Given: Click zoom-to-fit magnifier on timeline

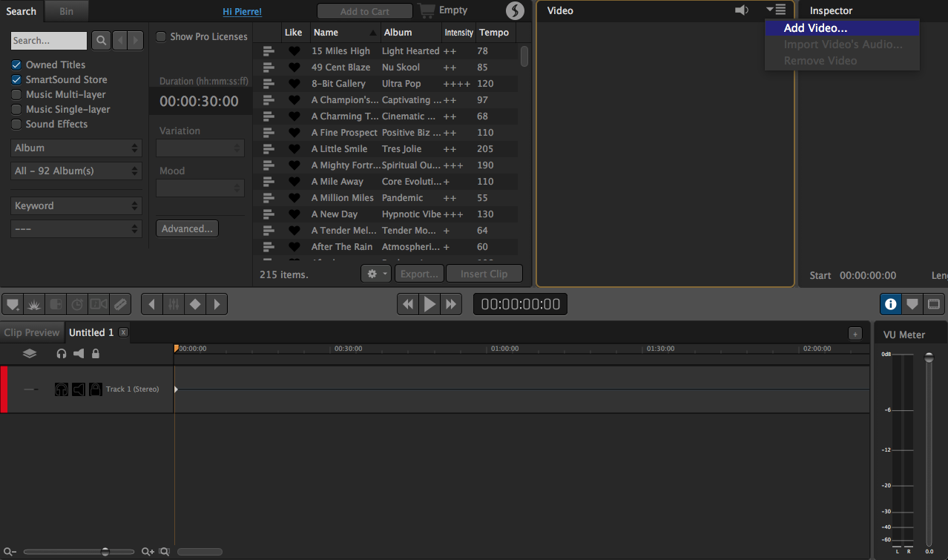Looking at the screenshot, I should [x=165, y=552].
